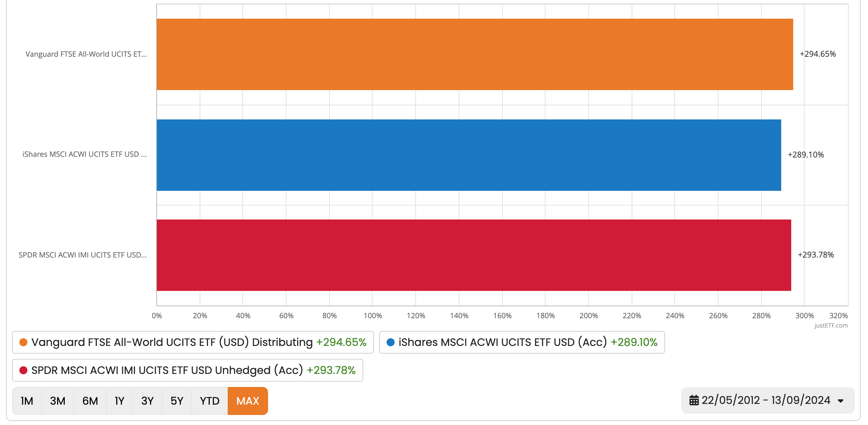Choose the 6M period tab
Image resolution: width=868 pixels, height=425 pixels.
(90, 401)
